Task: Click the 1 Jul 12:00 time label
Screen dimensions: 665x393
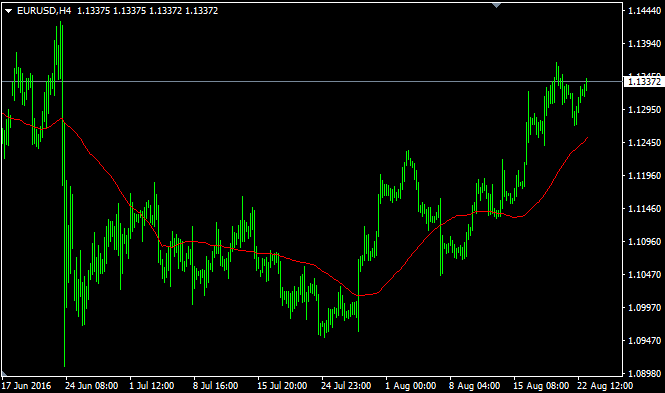Action: 151,386
